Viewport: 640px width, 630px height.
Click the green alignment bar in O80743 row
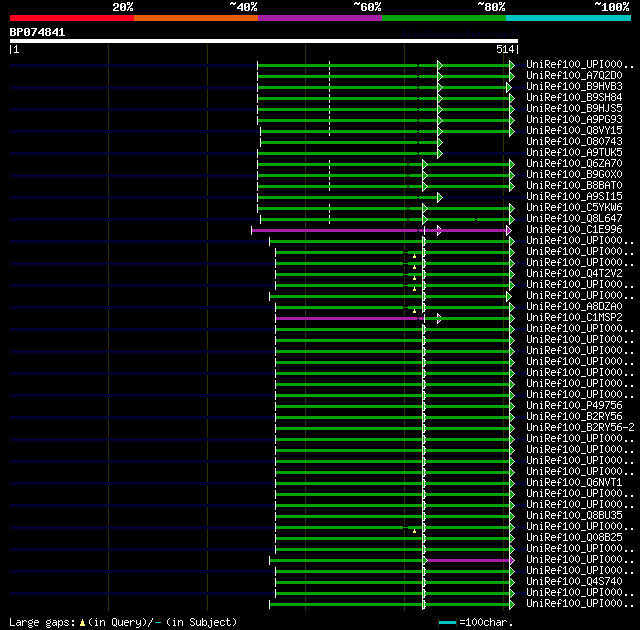tap(349, 142)
